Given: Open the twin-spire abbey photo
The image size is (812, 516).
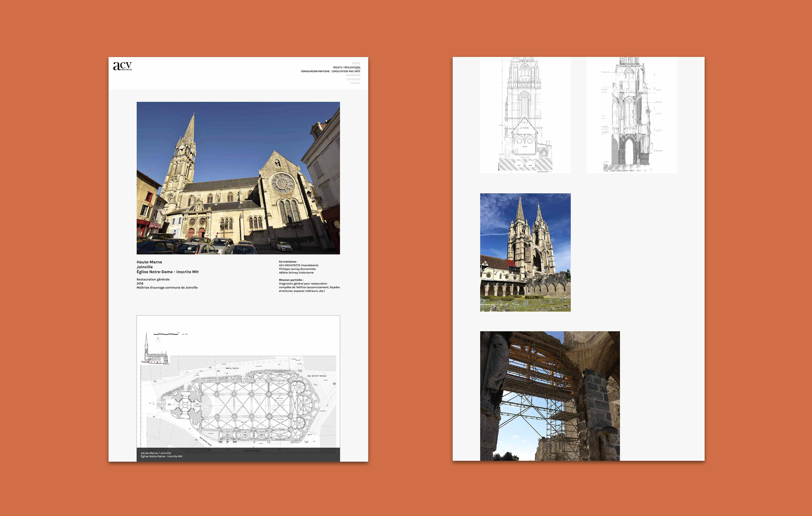Looking at the screenshot, I should coord(525,252).
